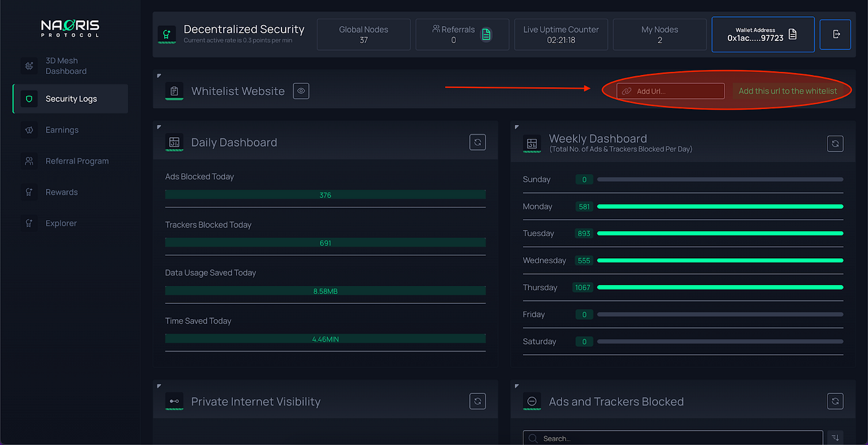Click the Thursday 1067 count badge
The image size is (868, 445).
coord(583,288)
